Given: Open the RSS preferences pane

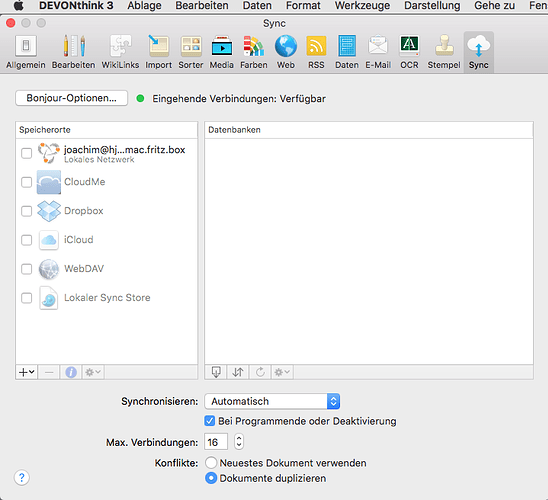Looking at the screenshot, I should [316, 52].
